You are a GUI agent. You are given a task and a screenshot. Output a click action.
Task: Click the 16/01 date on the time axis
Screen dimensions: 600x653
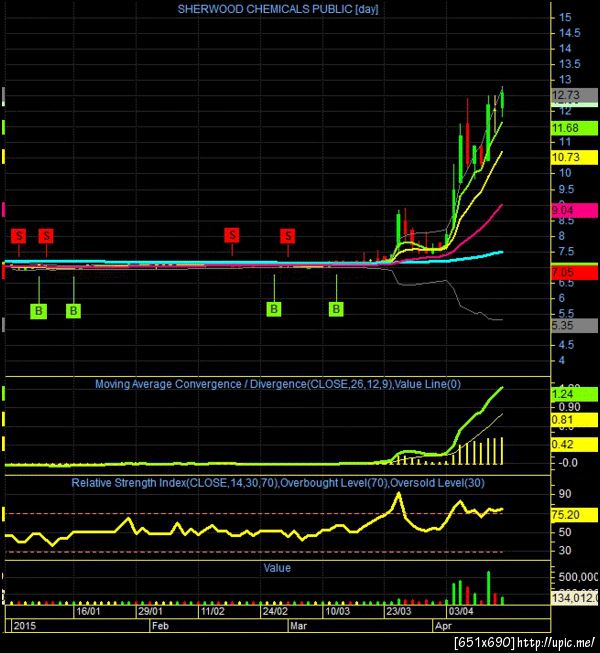tap(88, 611)
